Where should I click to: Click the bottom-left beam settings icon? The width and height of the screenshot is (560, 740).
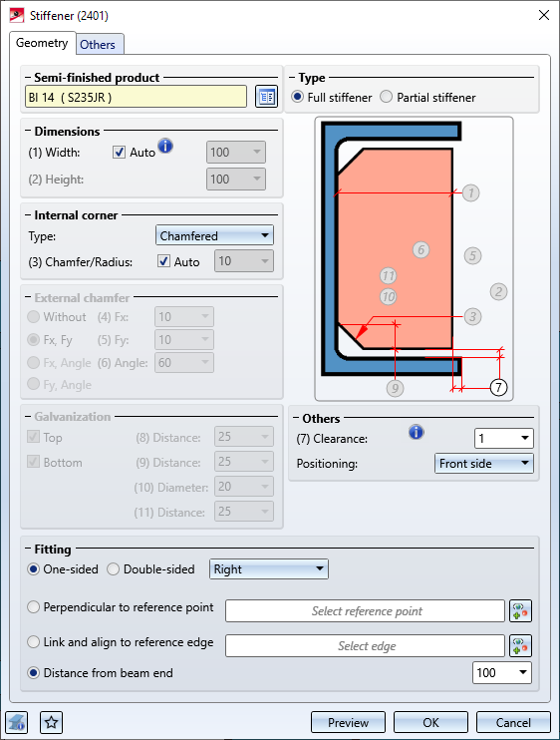tap(17, 722)
